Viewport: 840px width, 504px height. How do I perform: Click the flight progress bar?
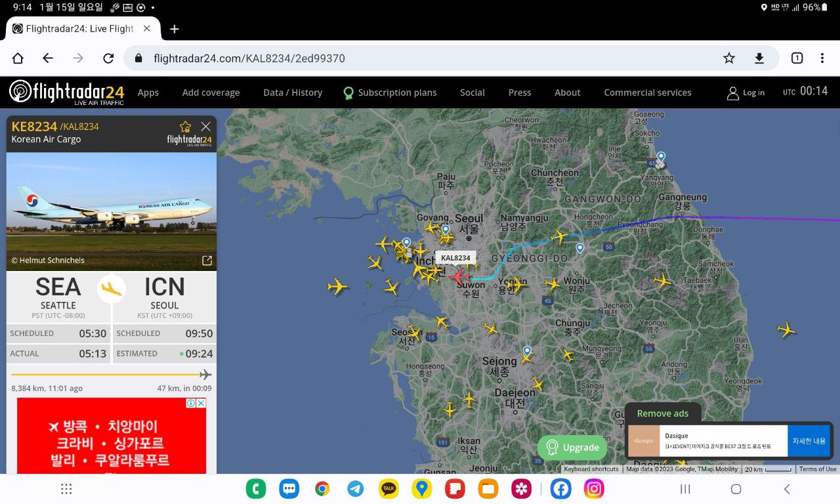tap(111, 375)
